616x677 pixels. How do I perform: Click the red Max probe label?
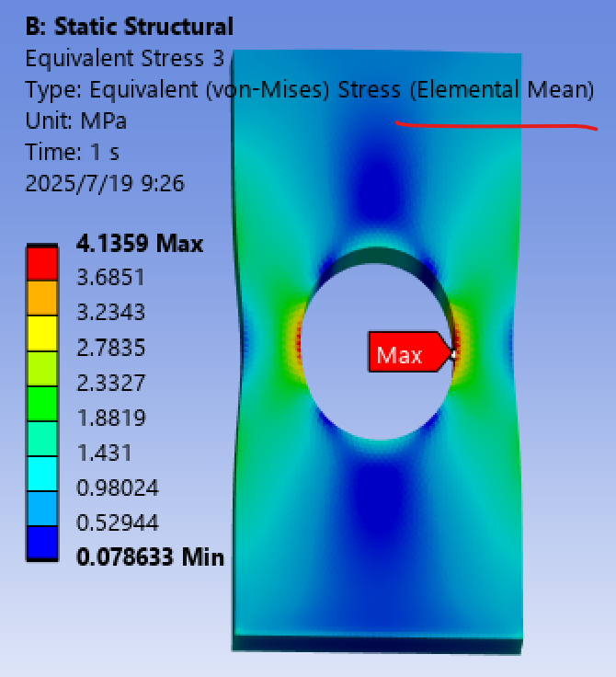[x=410, y=352]
